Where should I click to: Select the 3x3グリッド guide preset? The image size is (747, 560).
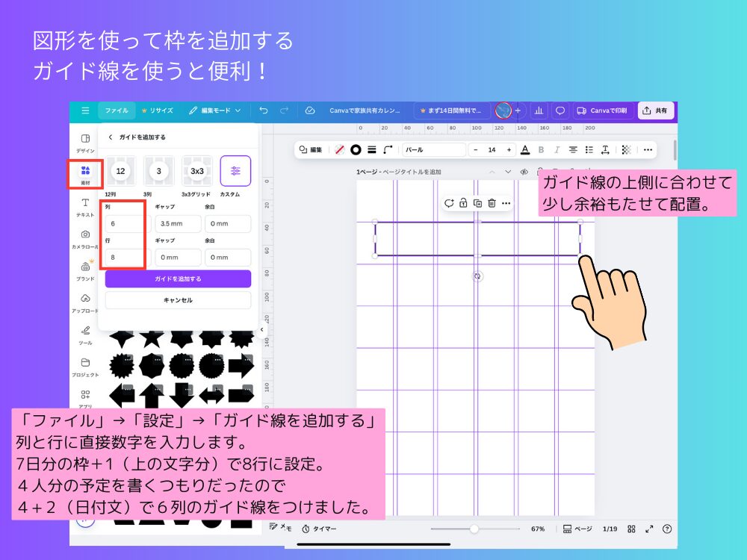[197, 171]
